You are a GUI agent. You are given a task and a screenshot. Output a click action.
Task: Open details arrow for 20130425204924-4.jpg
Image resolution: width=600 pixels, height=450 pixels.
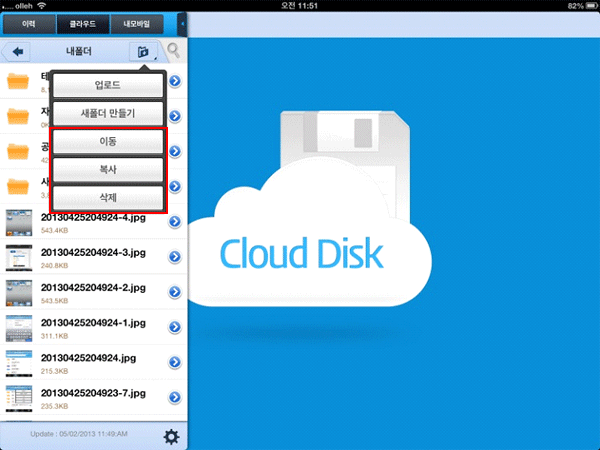(175, 222)
